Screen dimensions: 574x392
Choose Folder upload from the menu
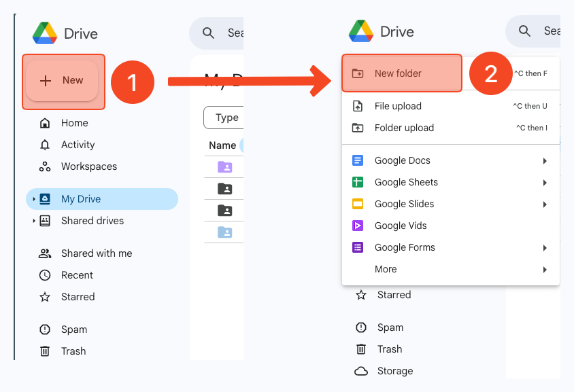pyautogui.click(x=451, y=128)
